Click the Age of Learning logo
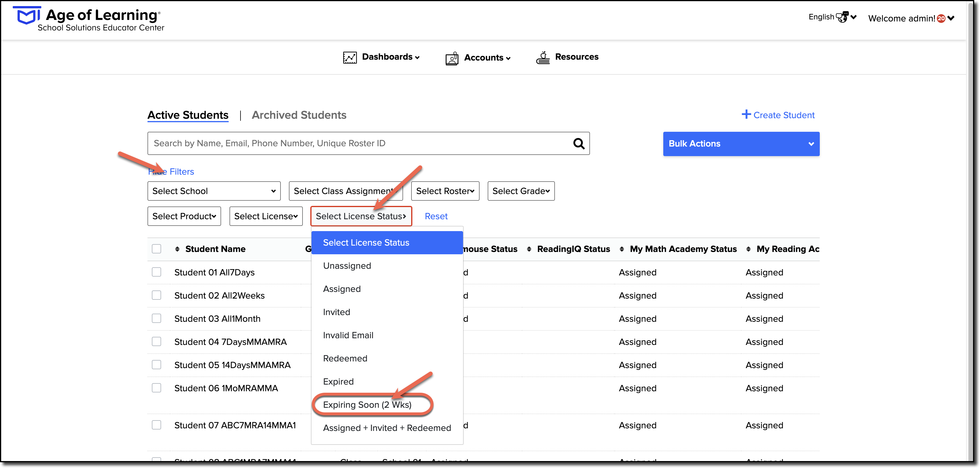Screen dimensions: 980x468 pos(27,16)
